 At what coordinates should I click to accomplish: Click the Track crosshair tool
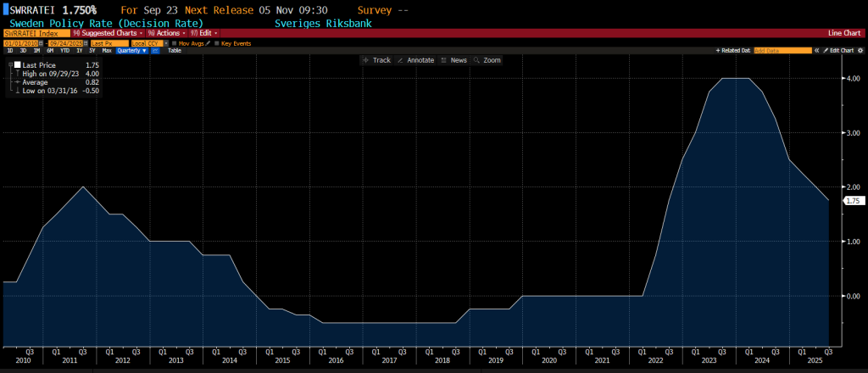376,60
